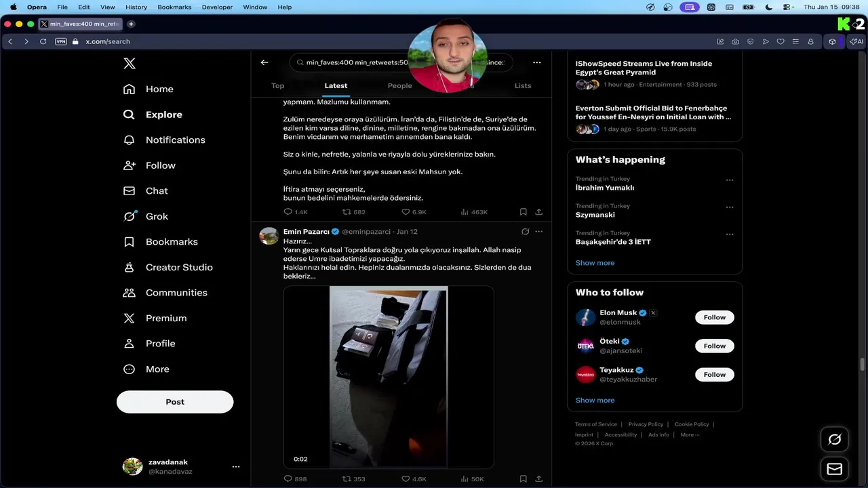The image size is (868, 488).
Task: Show more under Who to follow
Action: [x=595, y=401]
